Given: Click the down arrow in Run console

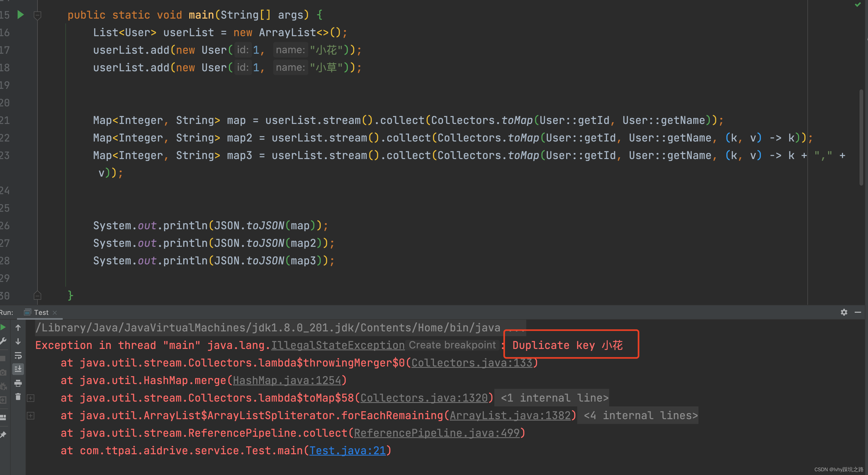Looking at the screenshot, I should click(x=18, y=341).
